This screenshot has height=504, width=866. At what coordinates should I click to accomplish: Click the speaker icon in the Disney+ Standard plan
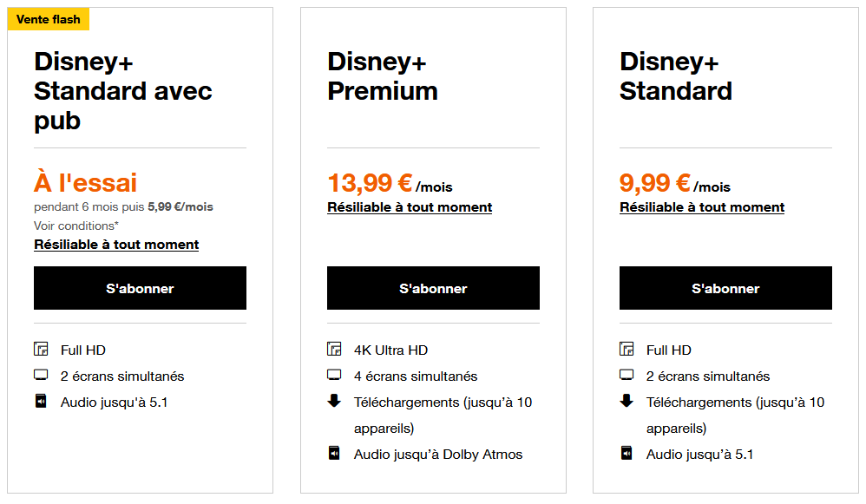click(x=627, y=453)
